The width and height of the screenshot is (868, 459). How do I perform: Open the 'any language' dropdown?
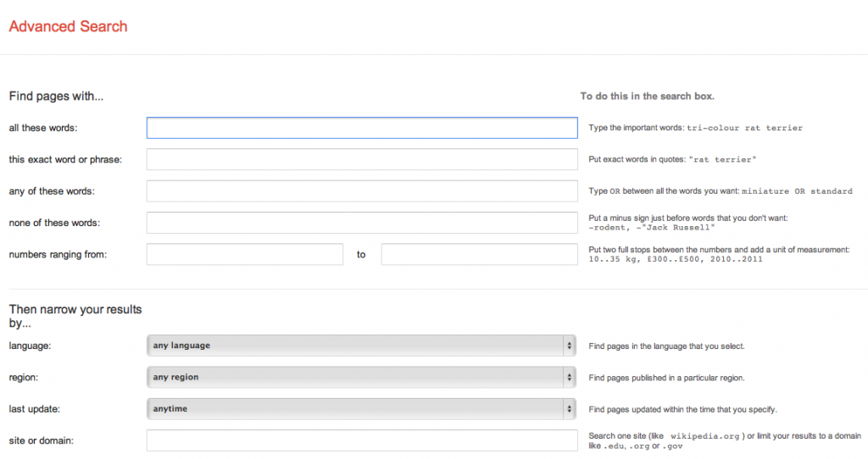(x=361, y=346)
